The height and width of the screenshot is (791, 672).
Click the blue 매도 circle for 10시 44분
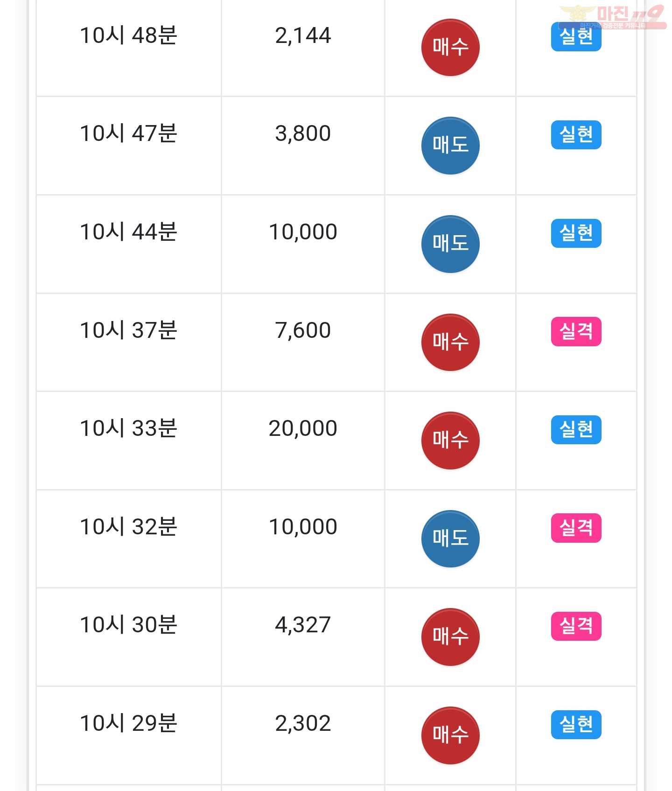pos(450,244)
